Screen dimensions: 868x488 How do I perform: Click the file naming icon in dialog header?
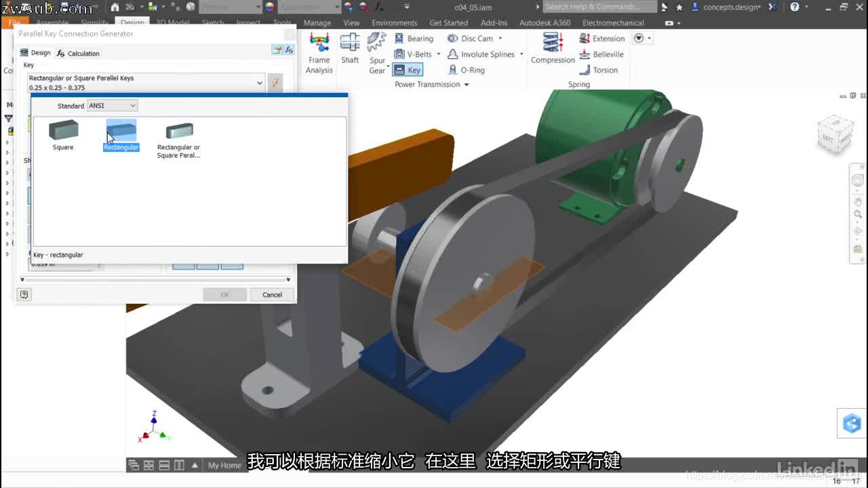[x=277, y=50]
